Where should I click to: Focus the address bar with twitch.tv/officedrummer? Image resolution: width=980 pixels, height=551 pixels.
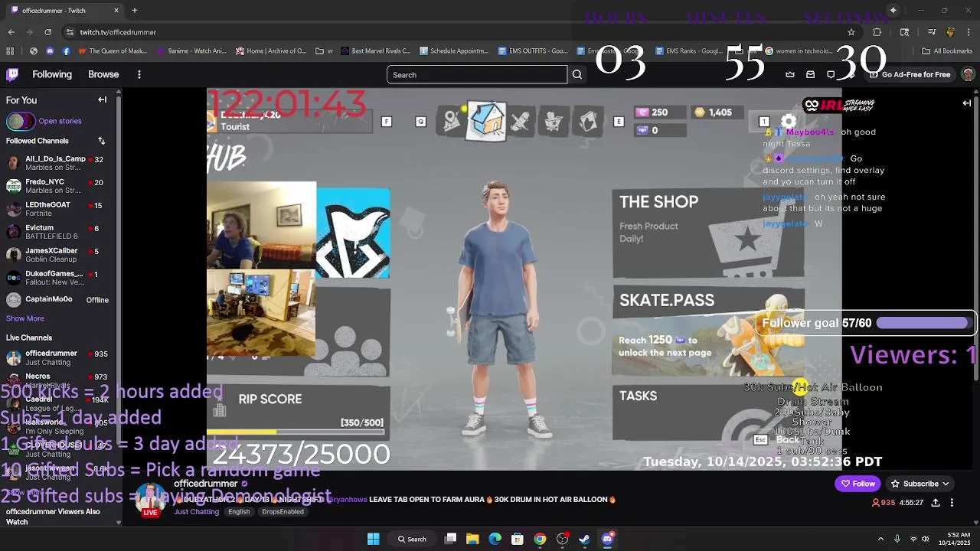click(x=455, y=32)
